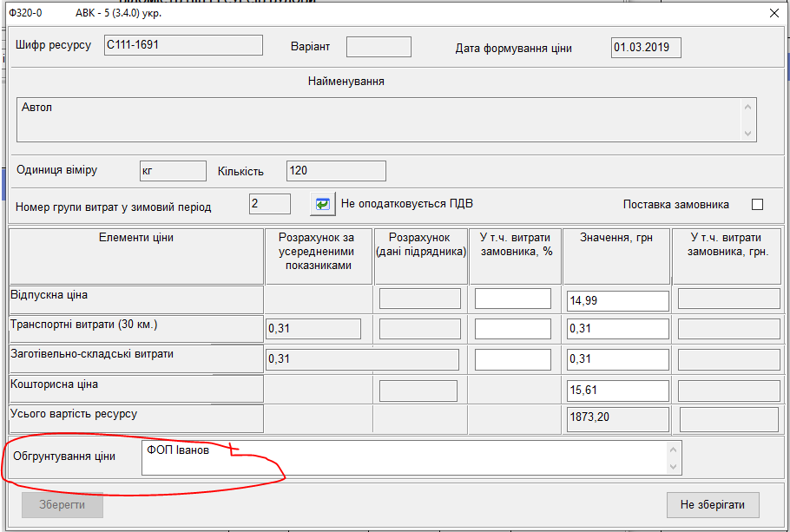Click the Відпускна ціна contractor data field

419,299
